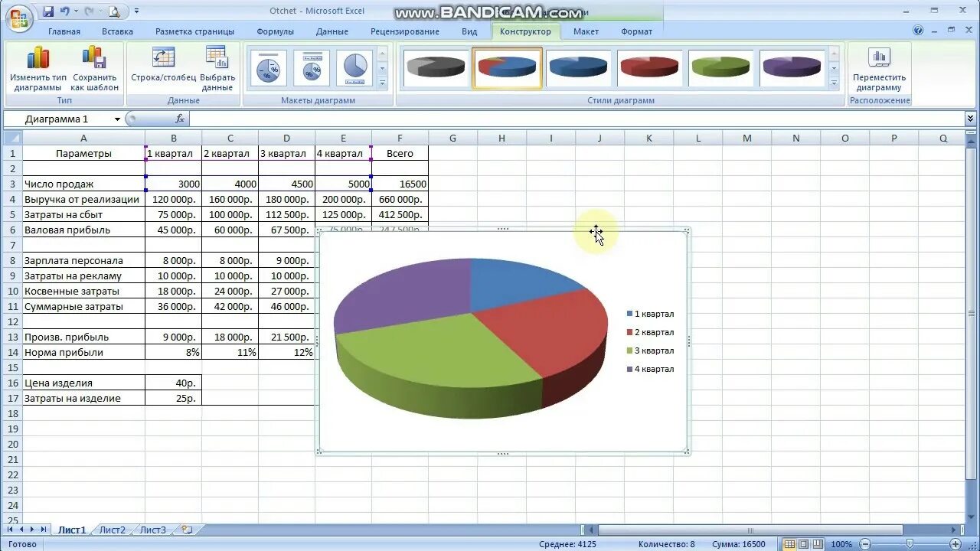Image resolution: width=980 pixels, height=551 pixels.
Task: Expand the Макеты диаграмм gallery
Action: 383,83
